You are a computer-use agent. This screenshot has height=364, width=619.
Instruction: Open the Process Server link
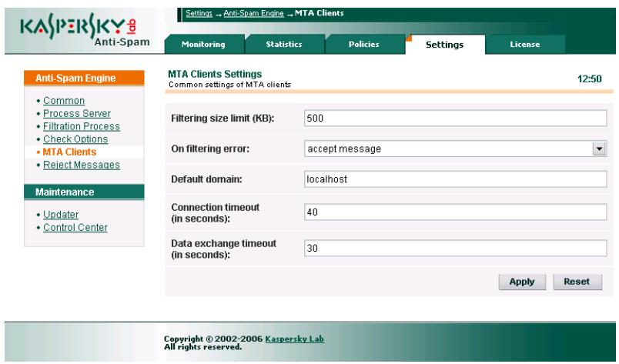(77, 113)
